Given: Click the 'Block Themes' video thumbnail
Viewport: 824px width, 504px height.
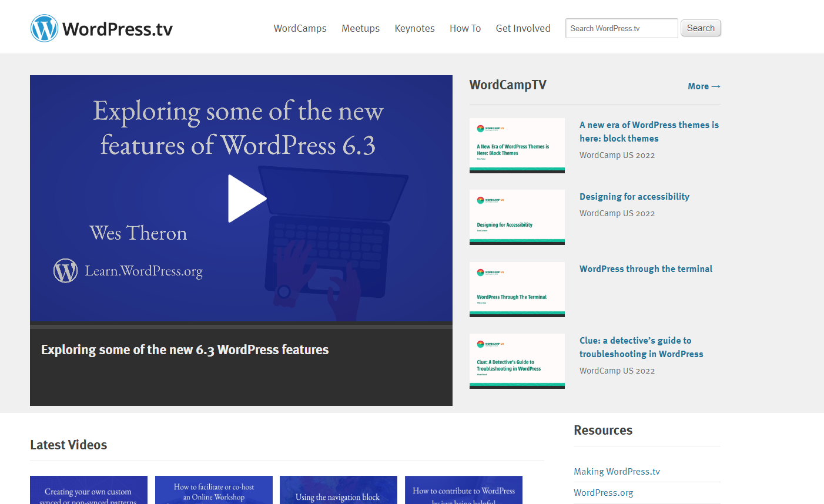Looking at the screenshot, I should (517, 146).
